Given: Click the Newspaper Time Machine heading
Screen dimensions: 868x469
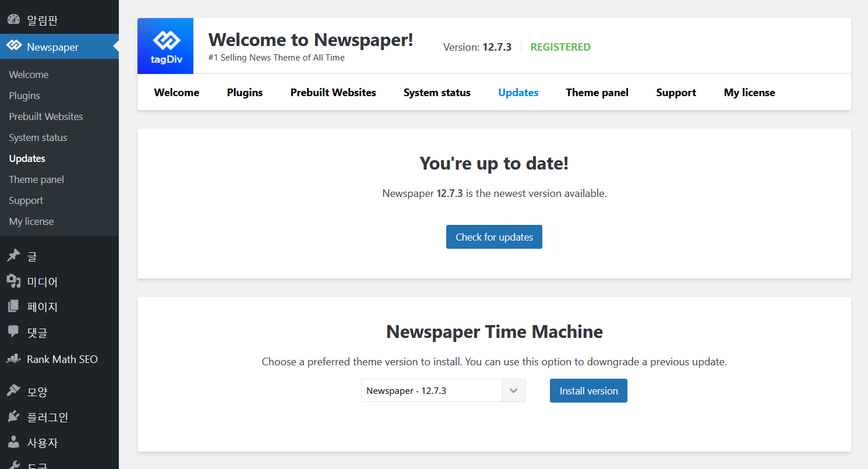Looking at the screenshot, I should point(495,332).
